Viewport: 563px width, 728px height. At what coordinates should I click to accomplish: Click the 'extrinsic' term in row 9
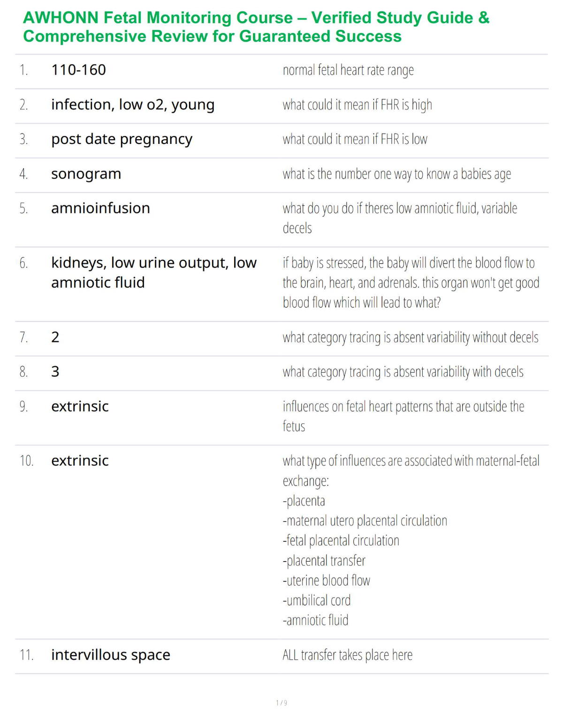80,406
